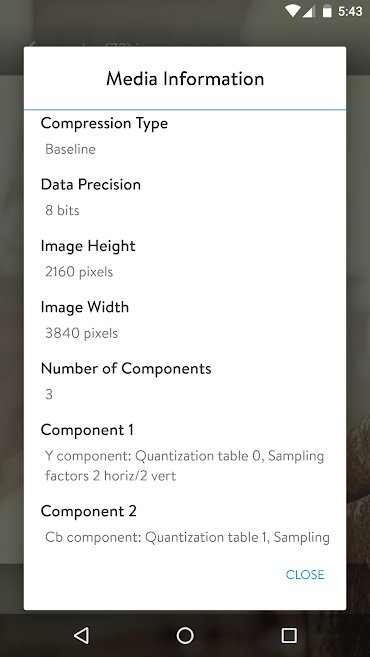This screenshot has height=657, width=370.
Task: Select the Component 1 Y component description
Action: 185,466
